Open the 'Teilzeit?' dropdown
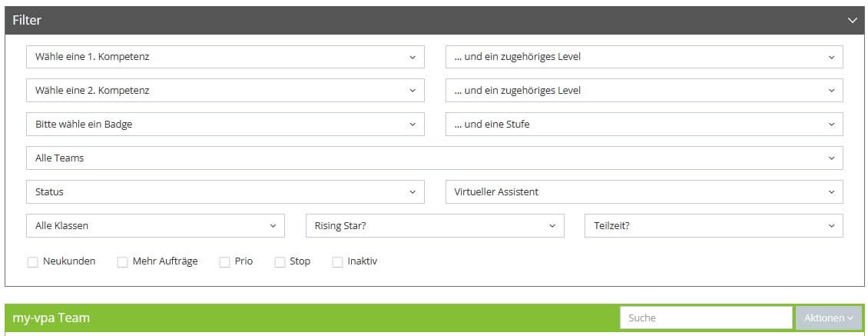Image resolution: width=868 pixels, height=336 pixels. [x=714, y=225]
